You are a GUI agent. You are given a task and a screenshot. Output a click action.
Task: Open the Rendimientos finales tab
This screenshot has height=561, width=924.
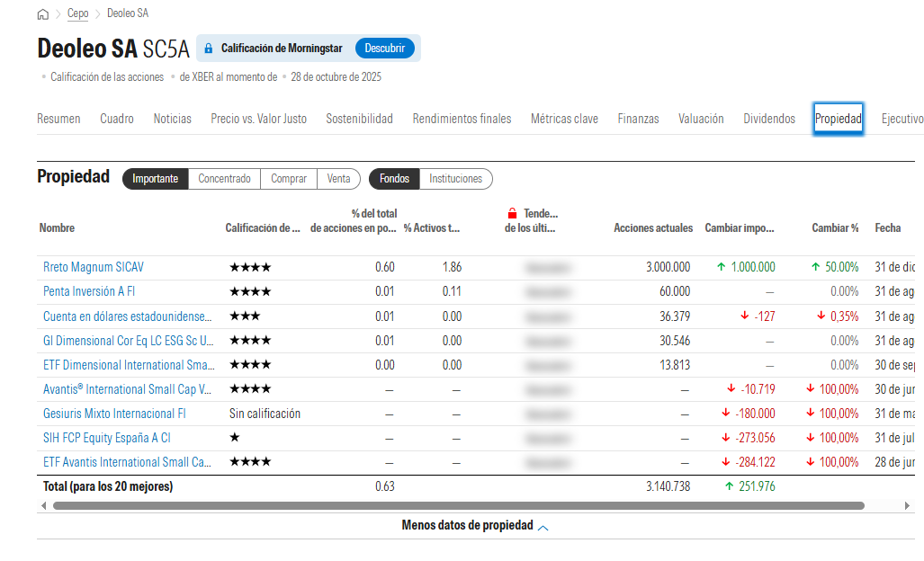pos(462,119)
